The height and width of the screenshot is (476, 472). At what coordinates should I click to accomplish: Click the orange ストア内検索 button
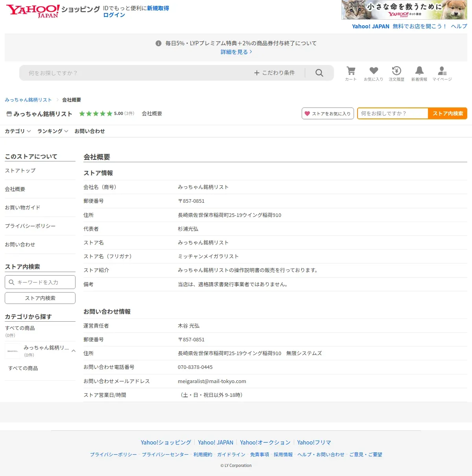pos(448,113)
